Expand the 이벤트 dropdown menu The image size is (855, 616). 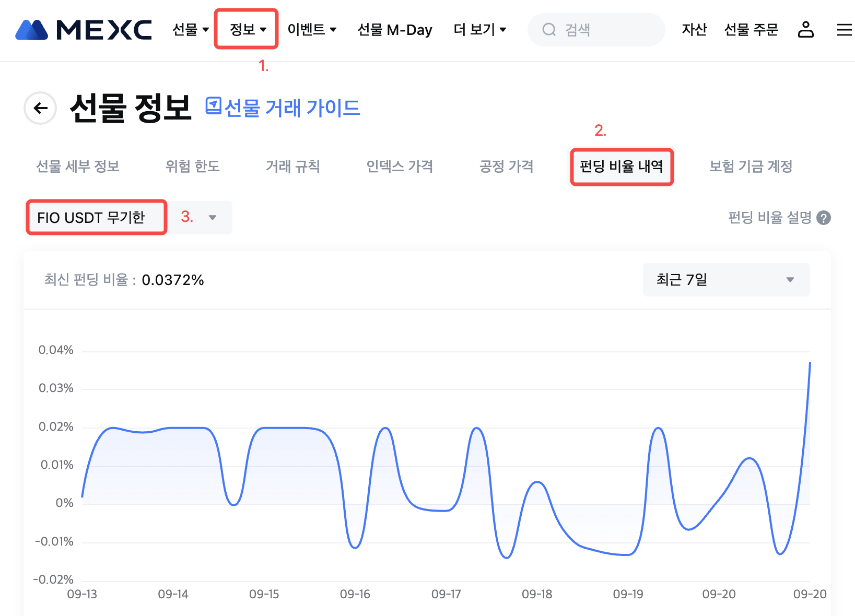312,30
